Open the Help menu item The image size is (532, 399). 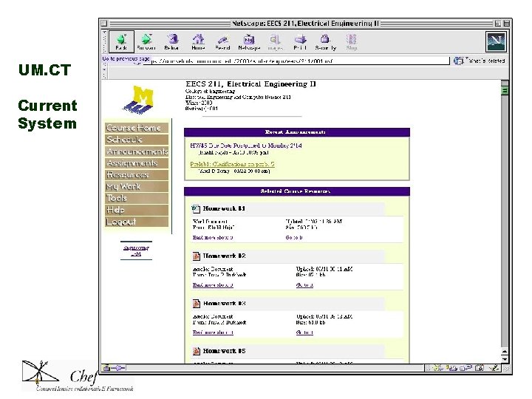click(137, 210)
